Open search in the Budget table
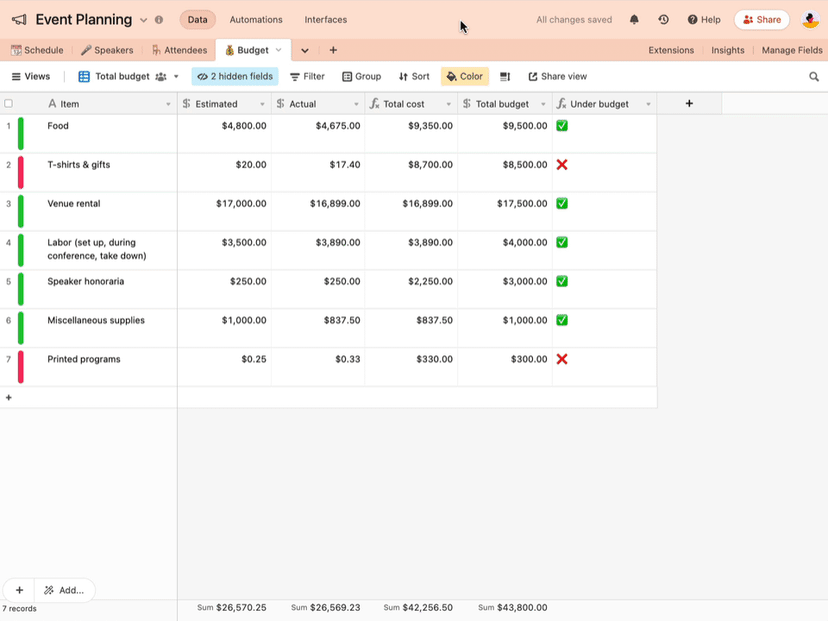Screen dimensions: 828x621 814,76
